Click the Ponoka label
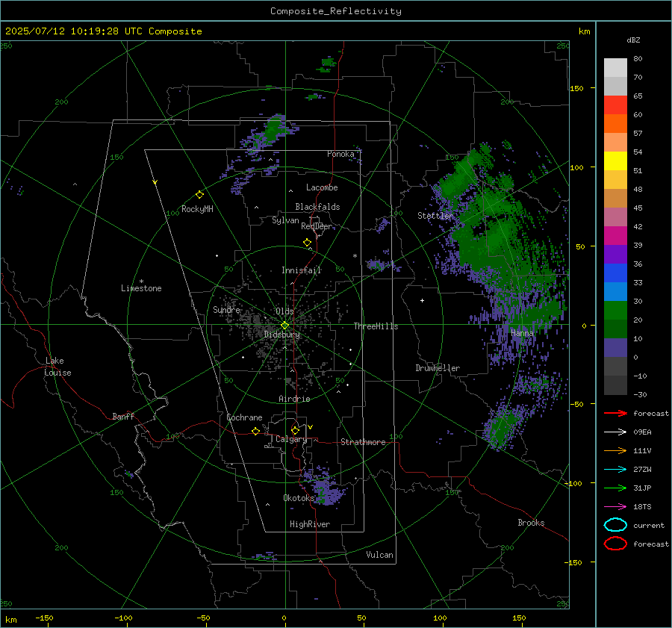 pos(340,154)
